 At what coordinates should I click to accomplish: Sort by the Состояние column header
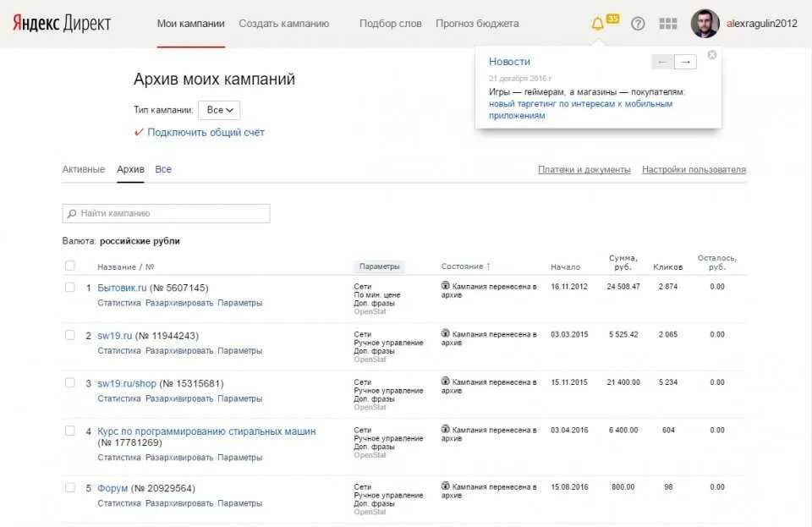[x=465, y=266]
